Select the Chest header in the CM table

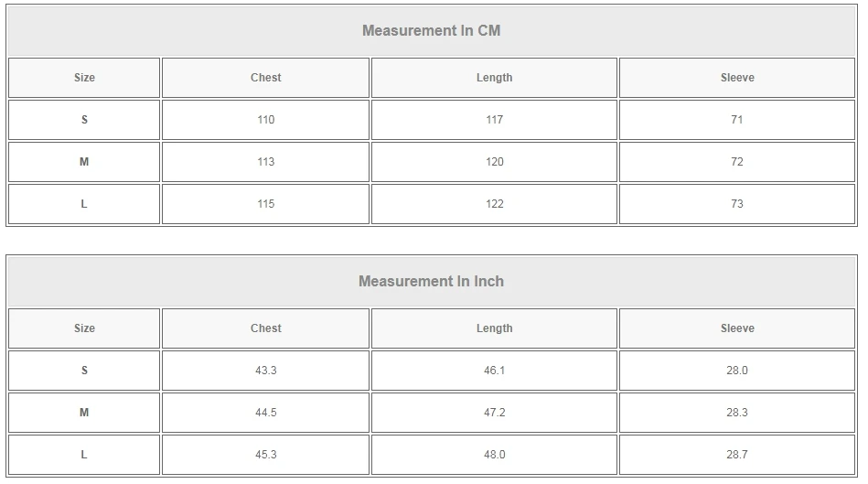[x=266, y=78]
